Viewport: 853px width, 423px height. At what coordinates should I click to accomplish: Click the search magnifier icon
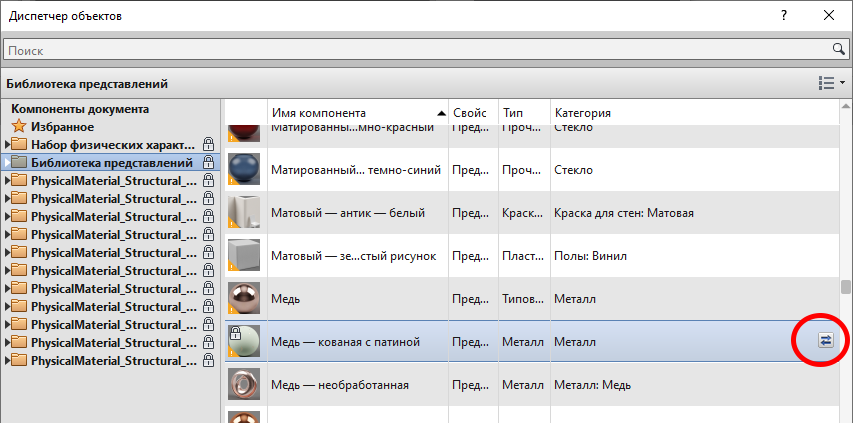point(838,49)
